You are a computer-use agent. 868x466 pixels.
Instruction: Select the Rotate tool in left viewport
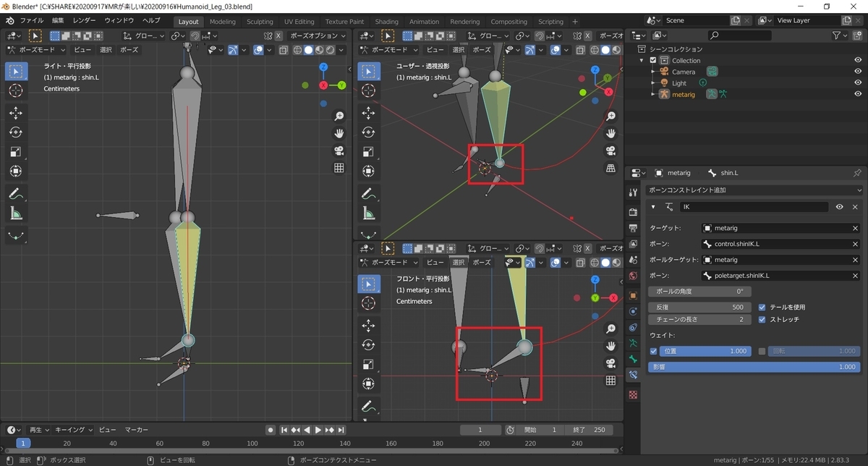click(x=16, y=132)
